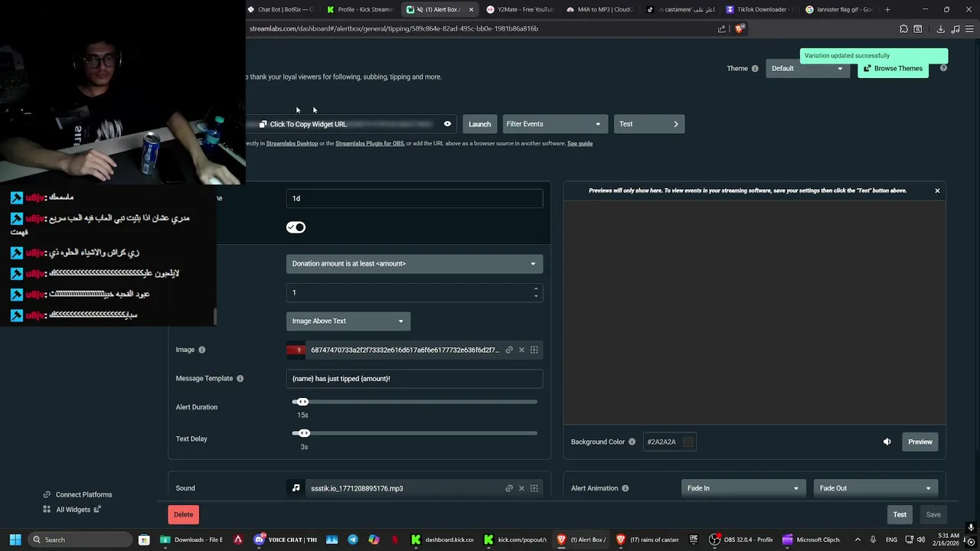Open Epic Games from the taskbar
Screen dimensions: 980x551
pos(694,540)
